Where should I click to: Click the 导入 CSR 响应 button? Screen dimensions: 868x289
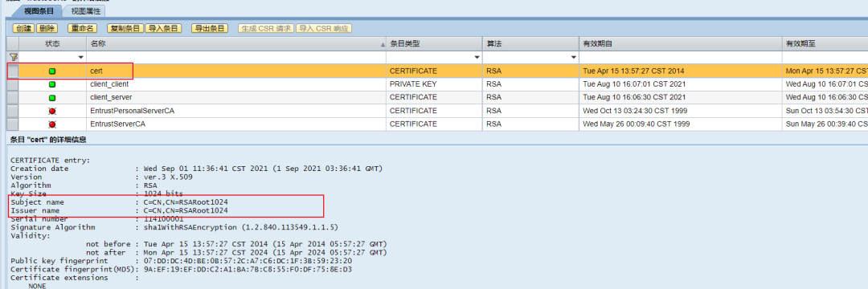[324, 28]
